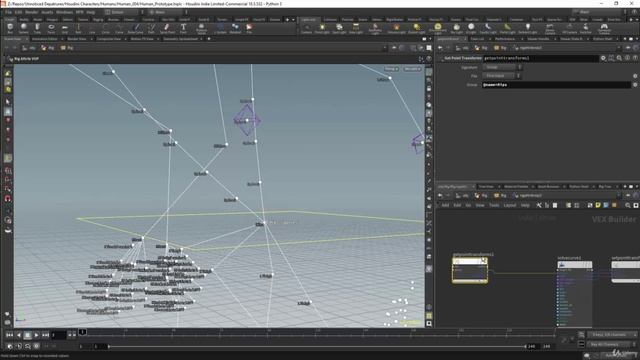Open the parameter pane gear menu

click(x=603, y=58)
